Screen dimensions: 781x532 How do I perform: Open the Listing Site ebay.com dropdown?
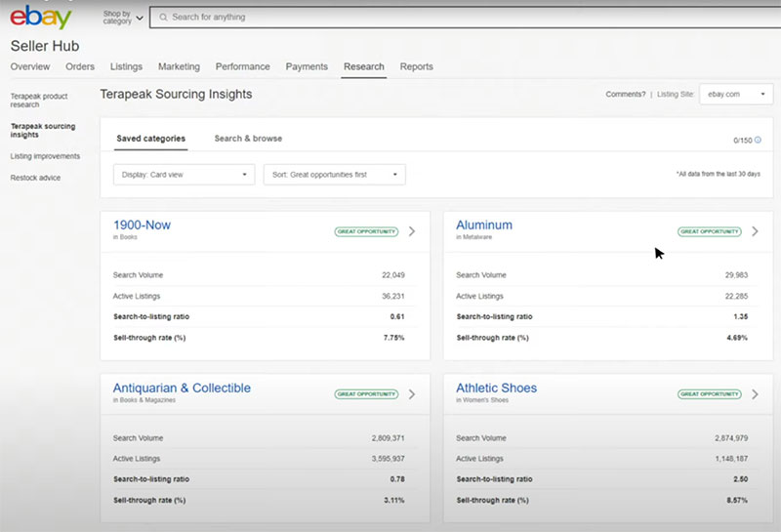[736, 94]
